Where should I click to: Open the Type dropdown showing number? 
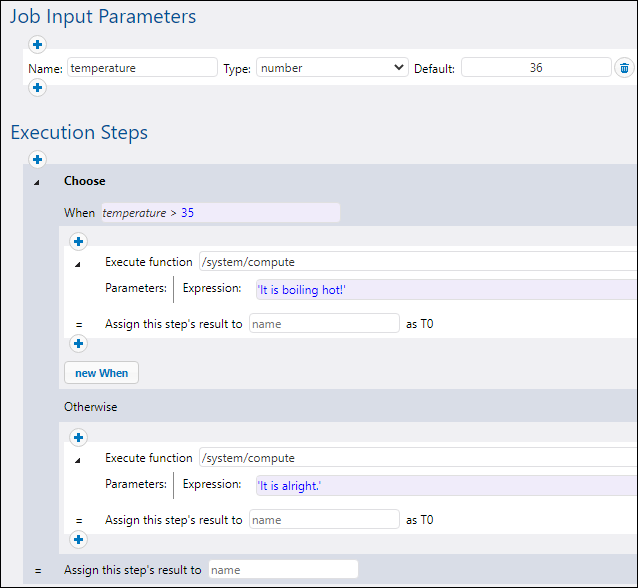(x=332, y=68)
